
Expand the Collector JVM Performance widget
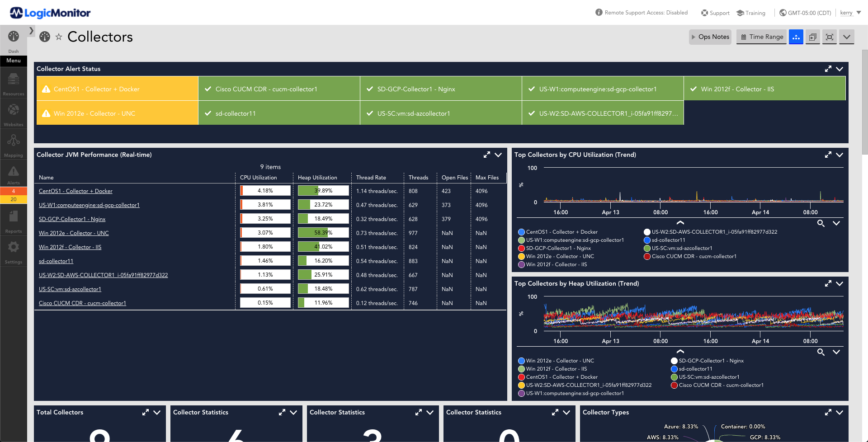(x=487, y=155)
